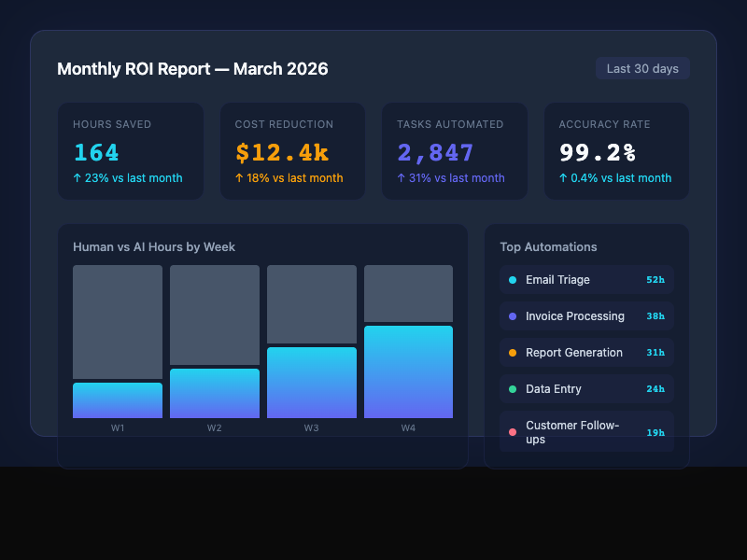This screenshot has height=560, width=747.
Task: Select the Email Triage automation row
Action: point(587,280)
